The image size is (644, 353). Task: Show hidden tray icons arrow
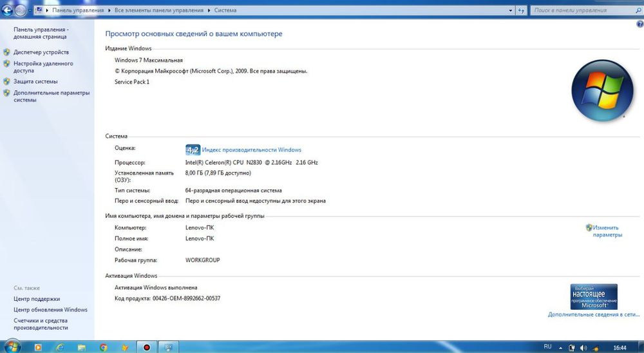(x=561, y=348)
